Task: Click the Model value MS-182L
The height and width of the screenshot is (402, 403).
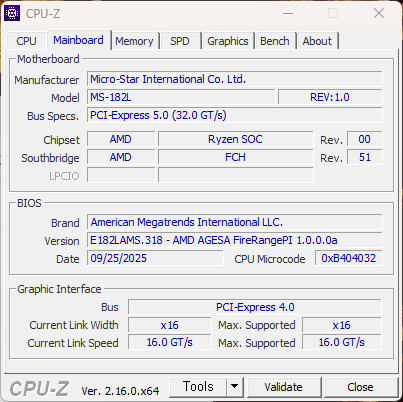Action: point(181,97)
